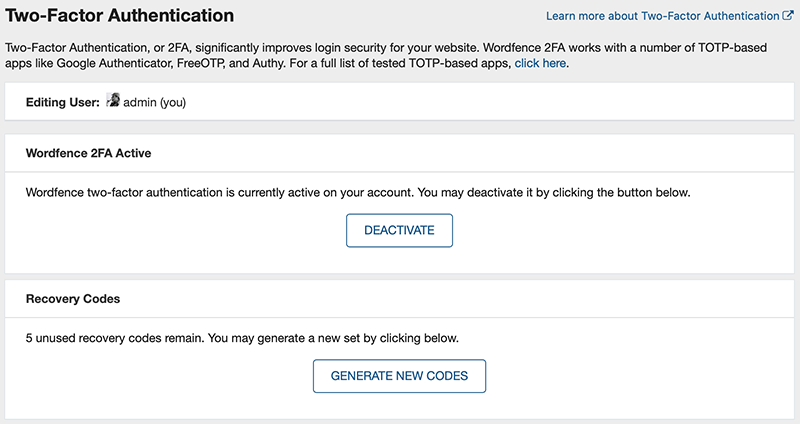Screen dimensions: 800x424
Task: Click the external link icon beside Learn more
Action: [788, 16]
